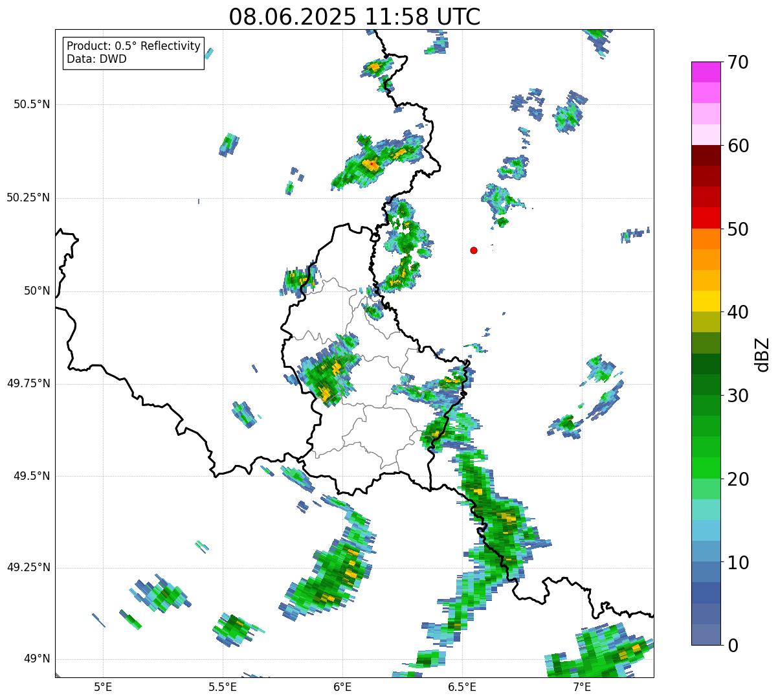Click the 50.25°N latitude label
Image resolution: width=778 pixels, height=700 pixels.
pos(28,198)
